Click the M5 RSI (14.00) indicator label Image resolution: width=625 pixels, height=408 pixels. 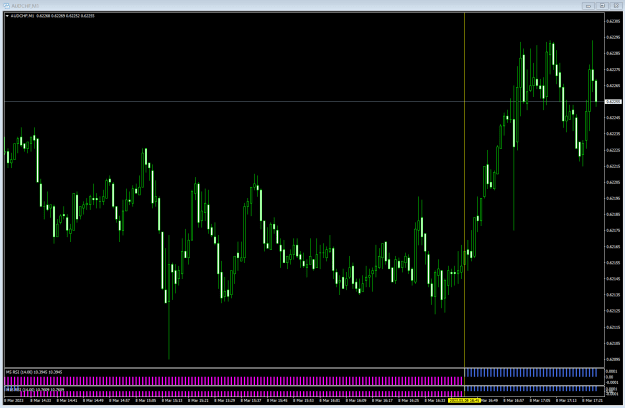tap(34, 372)
